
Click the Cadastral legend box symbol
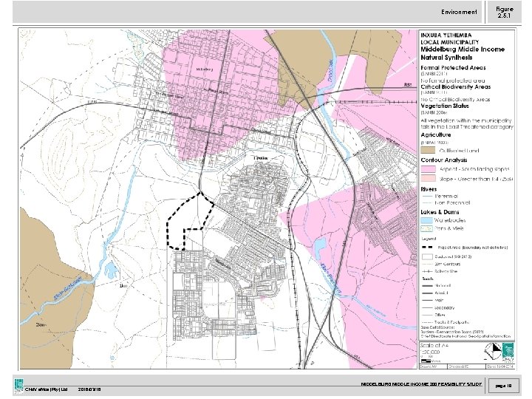click(427, 256)
